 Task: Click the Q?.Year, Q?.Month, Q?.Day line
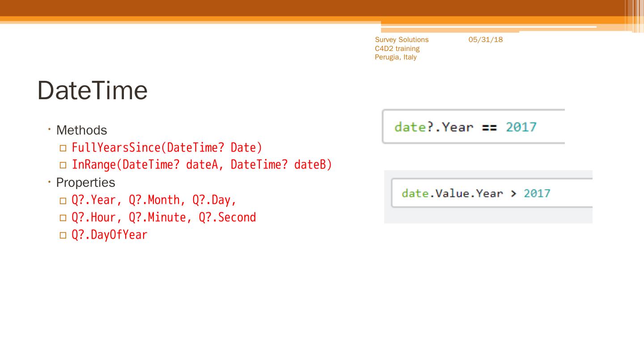[x=154, y=200]
